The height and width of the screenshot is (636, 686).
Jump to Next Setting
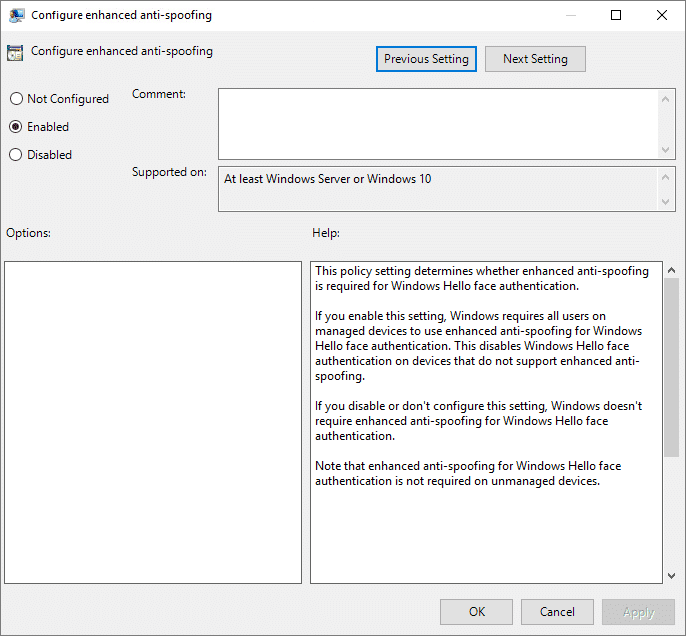point(535,59)
